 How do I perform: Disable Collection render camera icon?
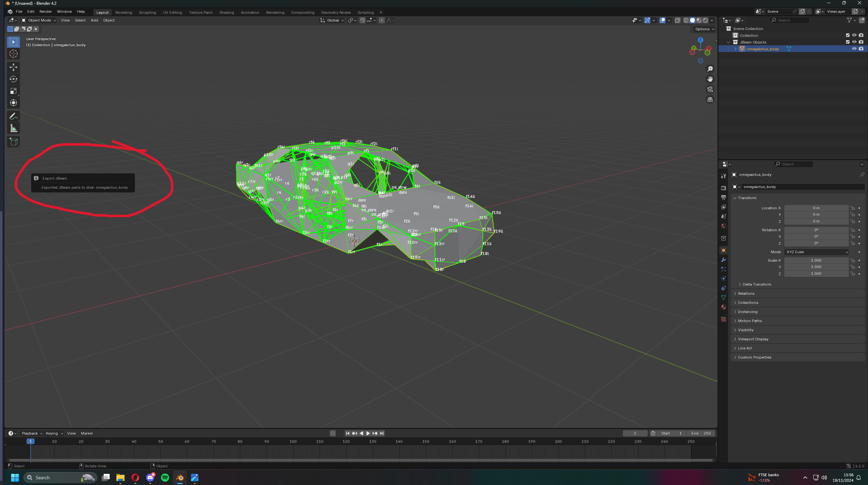(861, 35)
